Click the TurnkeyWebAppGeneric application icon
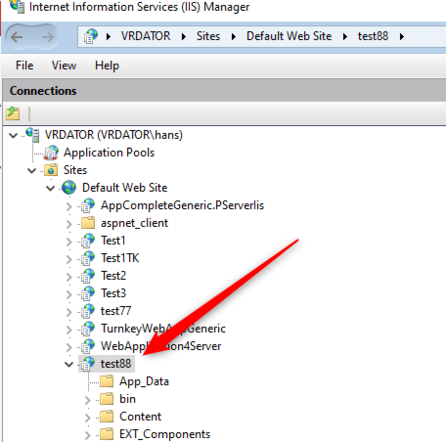The height and width of the screenshot is (442, 446). 88,329
